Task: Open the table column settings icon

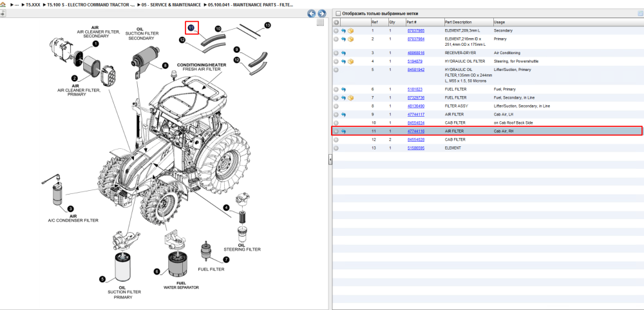Action: [640, 13]
